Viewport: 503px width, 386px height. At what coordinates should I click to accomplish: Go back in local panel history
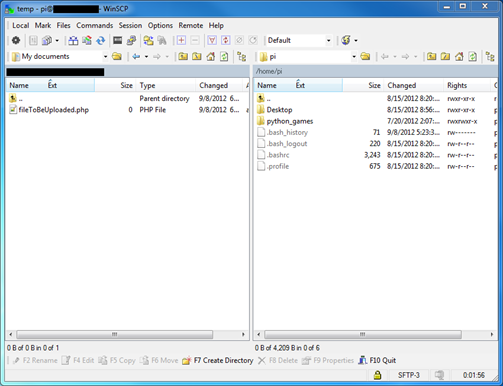(x=136, y=56)
